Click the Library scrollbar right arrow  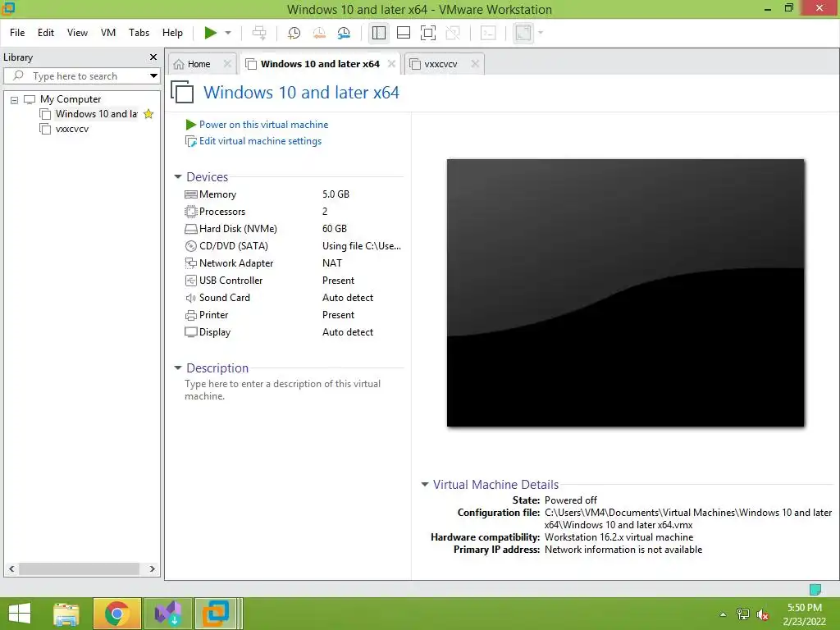[x=152, y=569]
